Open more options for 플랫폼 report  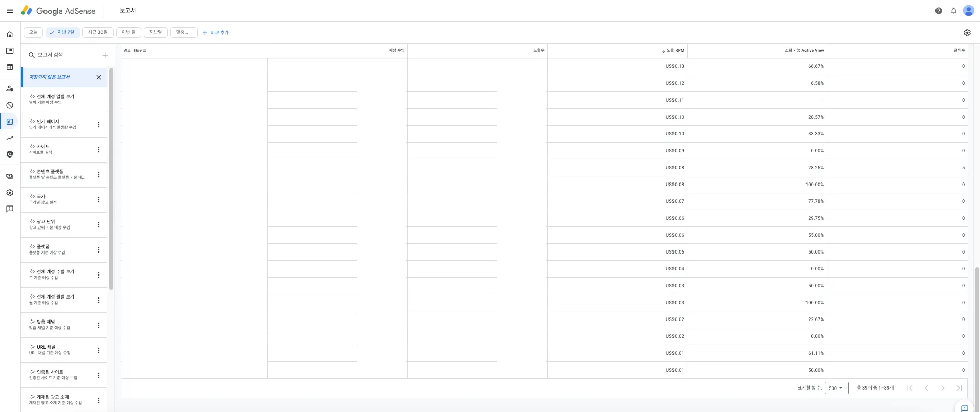pyautogui.click(x=99, y=250)
